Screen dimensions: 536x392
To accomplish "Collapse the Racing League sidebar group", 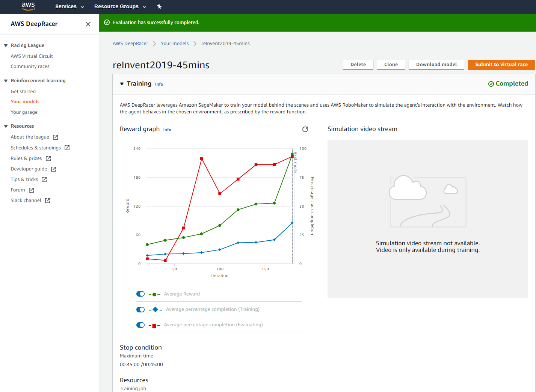I will [x=6, y=45].
